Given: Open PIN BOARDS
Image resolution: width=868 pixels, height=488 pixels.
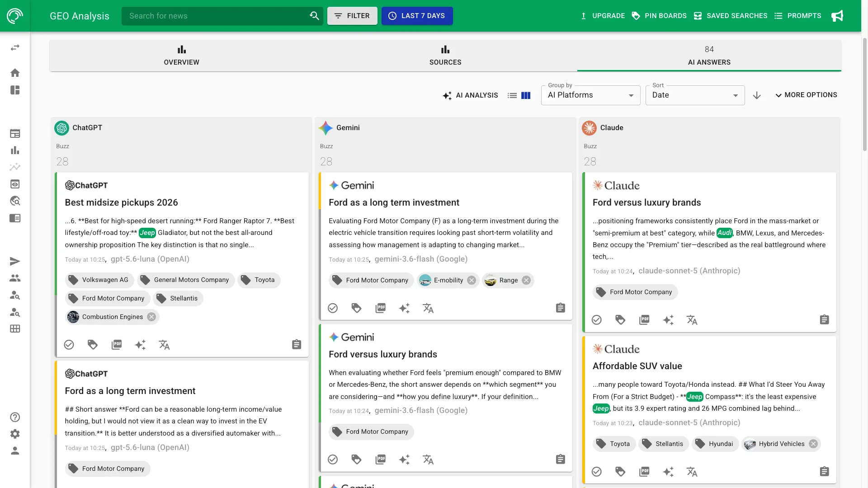Looking at the screenshot, I should 659,16.
